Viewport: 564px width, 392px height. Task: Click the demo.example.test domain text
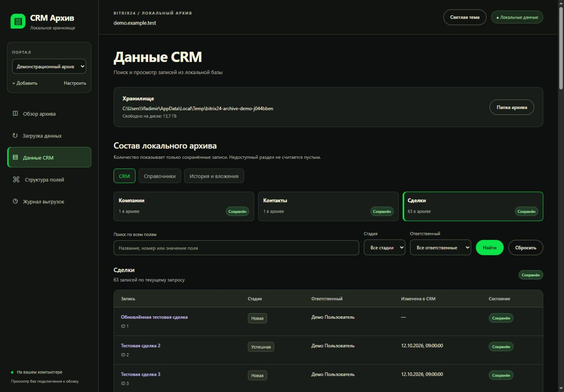point(135,23)
